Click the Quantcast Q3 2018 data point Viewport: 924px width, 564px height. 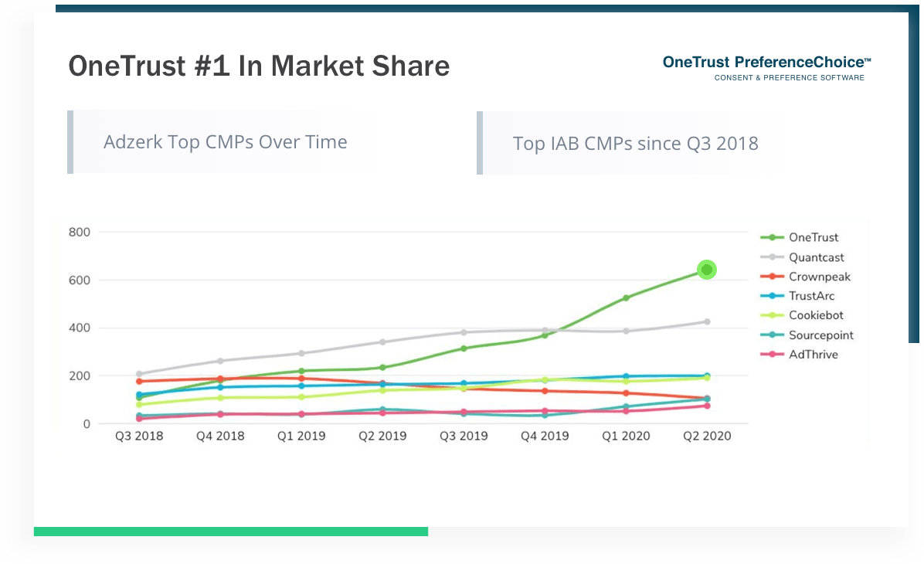tap(139, 374)
